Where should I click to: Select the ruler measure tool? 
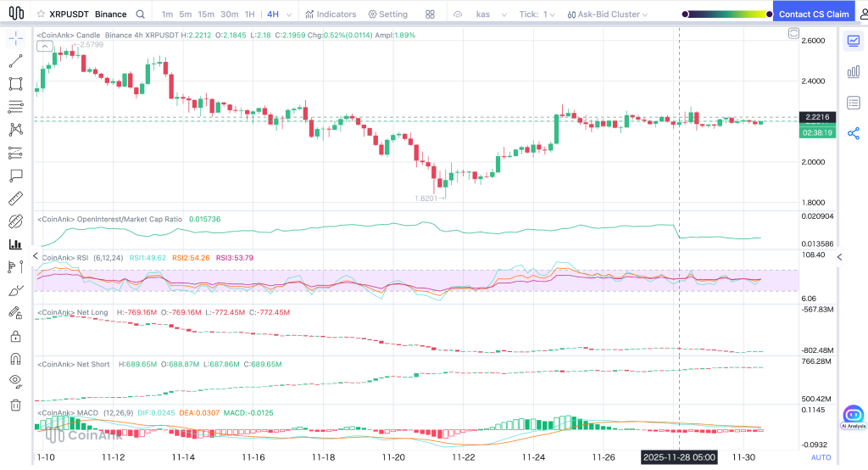click(x=15, y=199)
